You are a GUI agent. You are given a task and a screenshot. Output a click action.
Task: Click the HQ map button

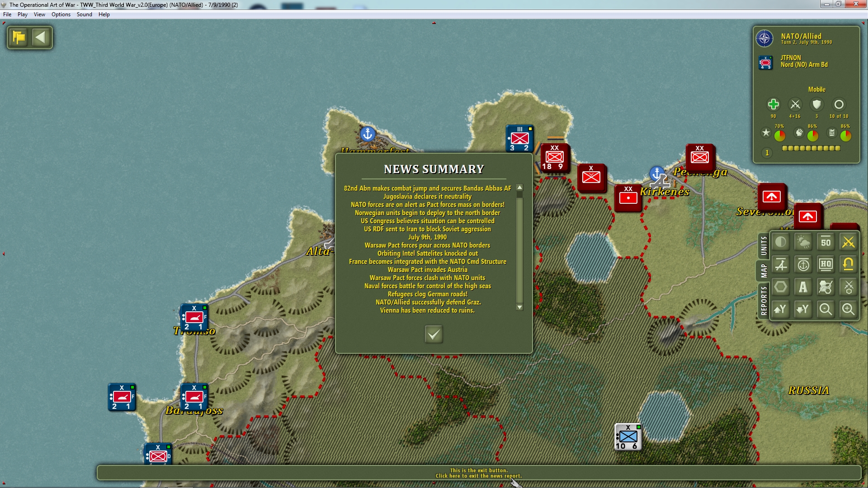click(826, 265)
